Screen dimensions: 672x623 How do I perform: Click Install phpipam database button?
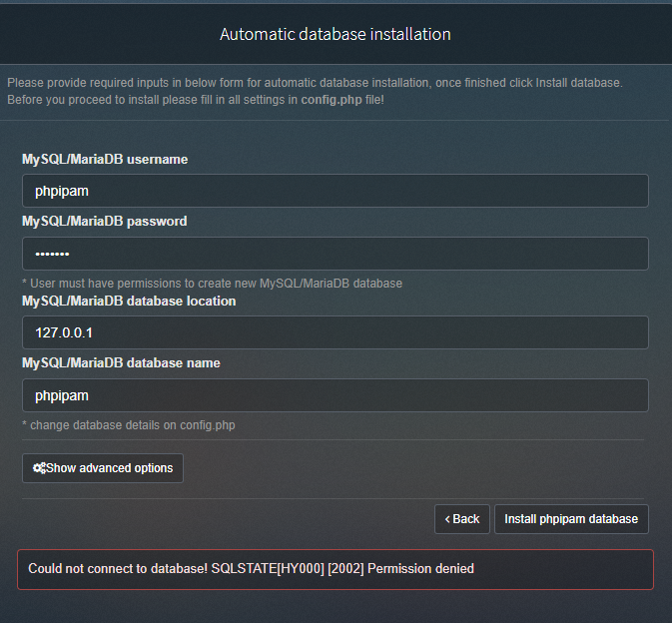pyautogui.click(x=571, y=519)
